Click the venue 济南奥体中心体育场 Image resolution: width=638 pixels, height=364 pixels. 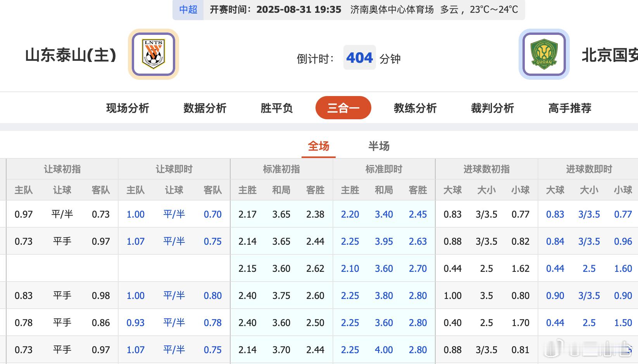[x=392, y=9]
